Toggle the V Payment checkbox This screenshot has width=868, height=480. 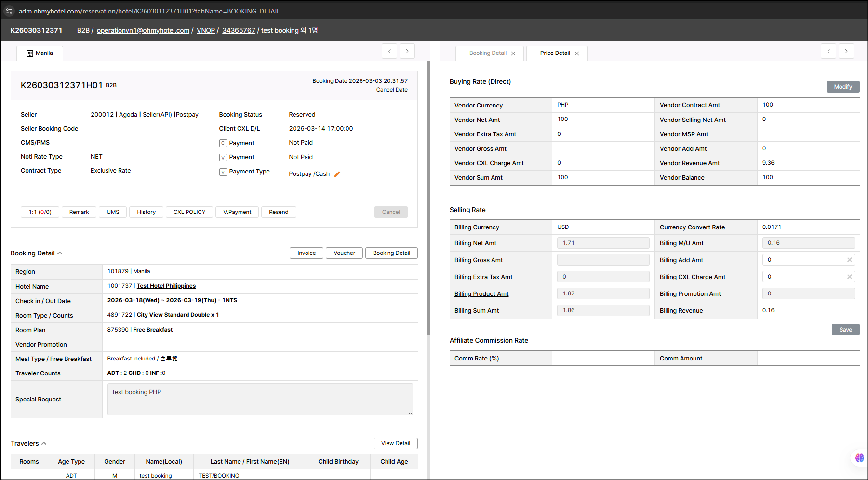click(223, 158)
